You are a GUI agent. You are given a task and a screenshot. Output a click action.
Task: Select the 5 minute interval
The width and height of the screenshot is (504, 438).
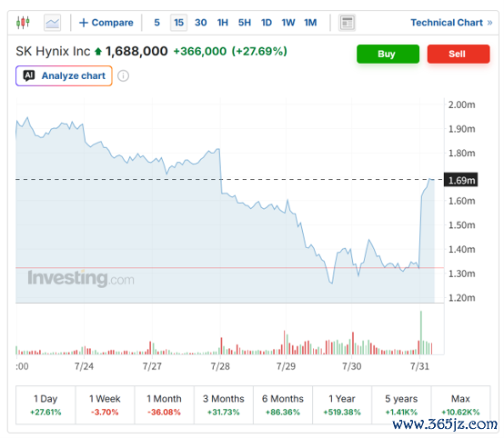click(156, 23)
